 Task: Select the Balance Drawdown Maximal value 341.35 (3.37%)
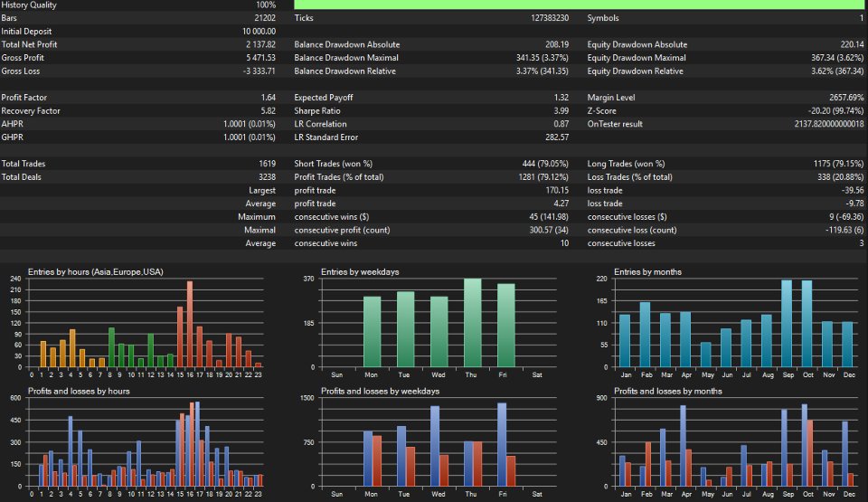pos(542,58)
